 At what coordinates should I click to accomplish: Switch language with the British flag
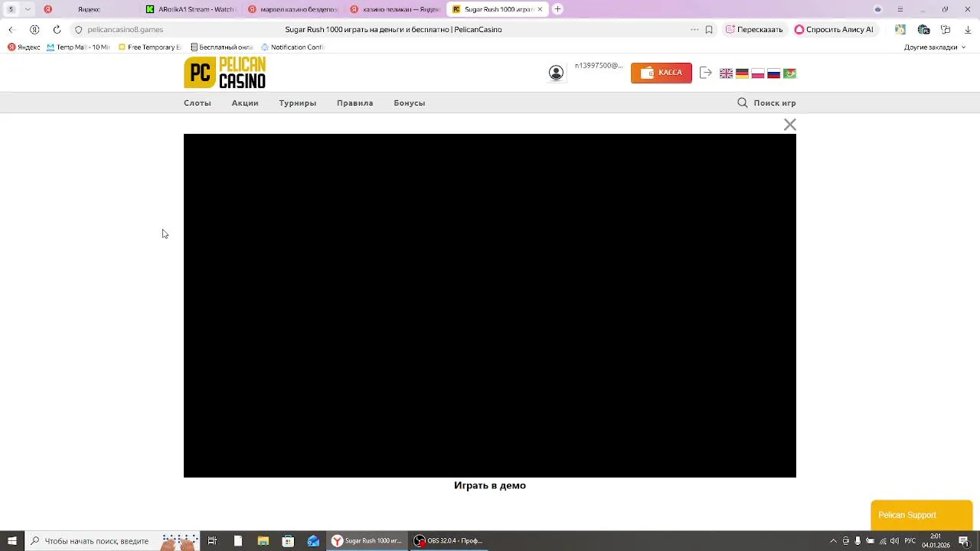pyautogui.click(x=726, y=73)
